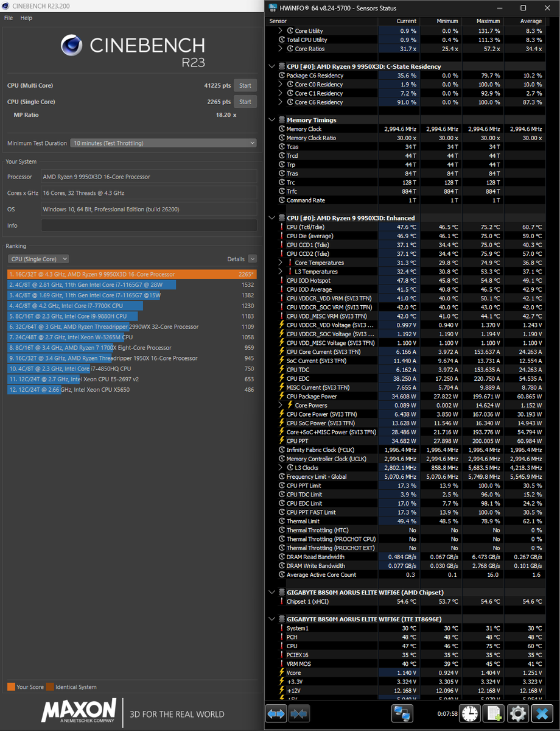Click thermometer icon on VRM MOS row
Screen dimensions: 560x731
[281, 664]
